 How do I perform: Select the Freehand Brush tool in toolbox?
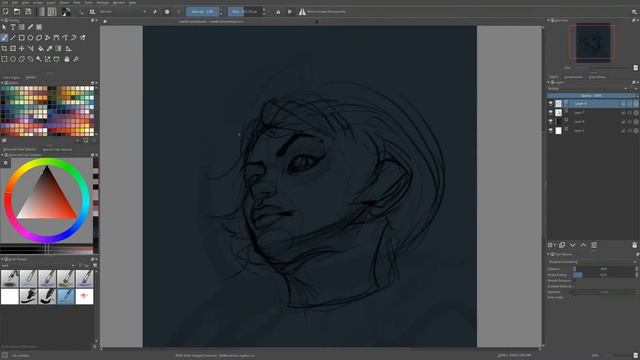[x=4, y=38]
